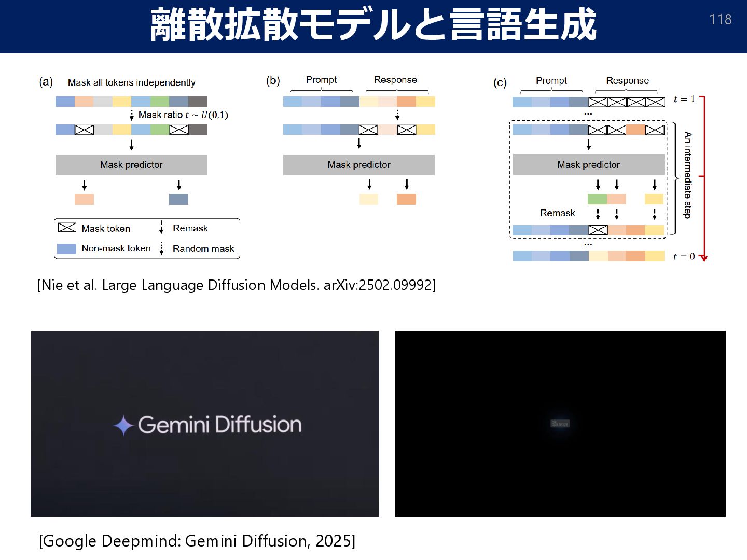The width and height of the screenshot is (747, 560).
Task: Click the (a) panel label
Action: point(46,82)
